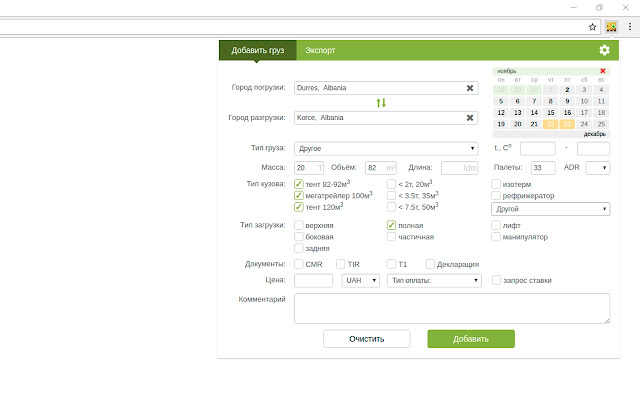
Task: Select calendar date 22
Action: tap(551, 124)
